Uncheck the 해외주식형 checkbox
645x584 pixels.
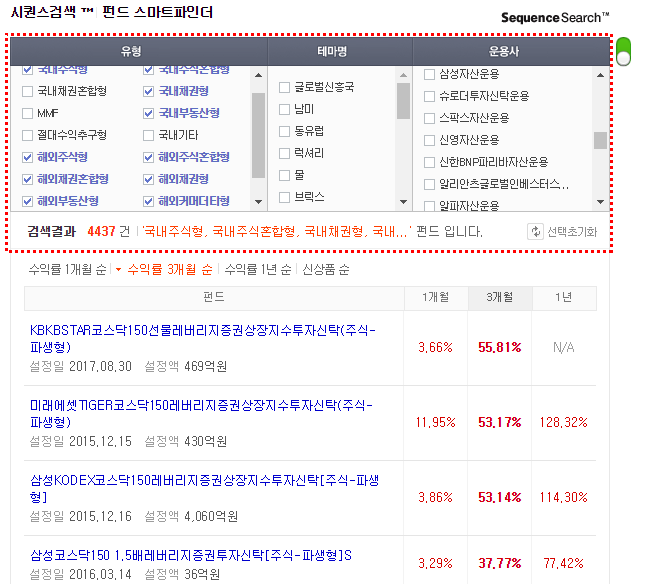pos(28,157)
